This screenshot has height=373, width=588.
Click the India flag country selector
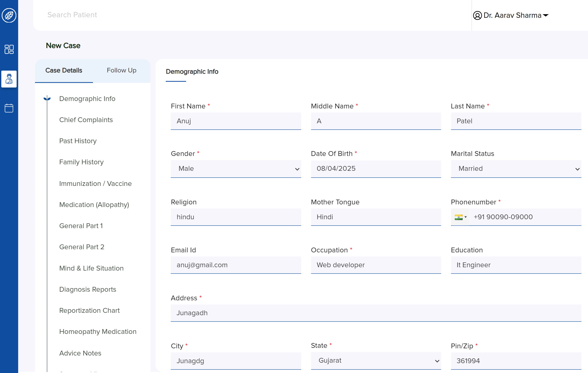(x=460, y=217)
